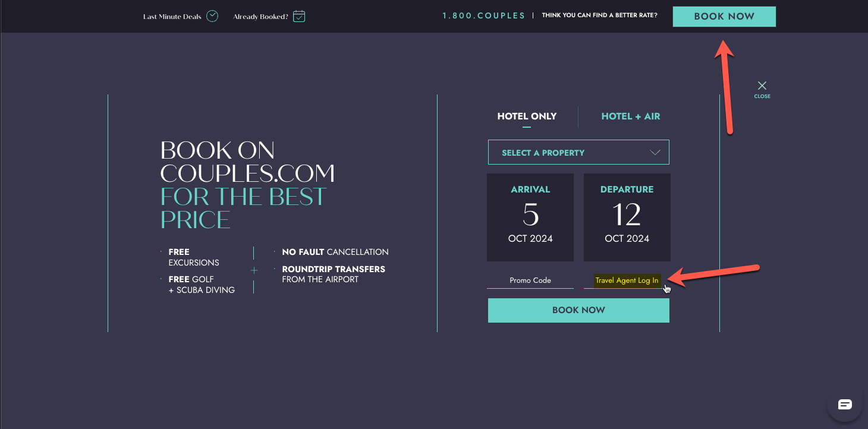The height and width of the screenshot is (429, 868).
Task: Click the 'Free Golf + Scuba Diving' text
Action: (x=202, y=285)
